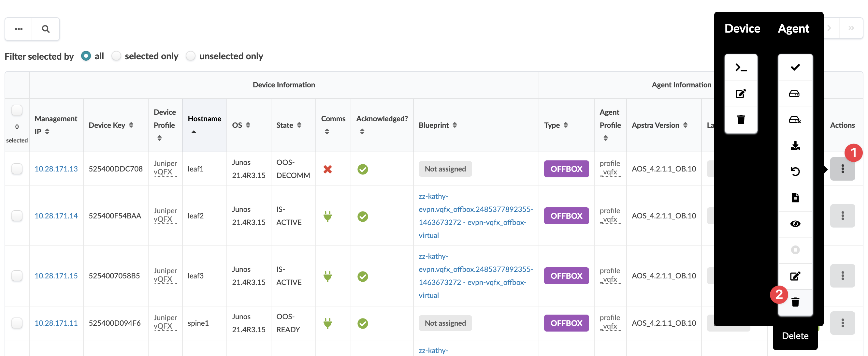Click the agent trash delete icon
The image size is (868, 356).
[795, 302]
